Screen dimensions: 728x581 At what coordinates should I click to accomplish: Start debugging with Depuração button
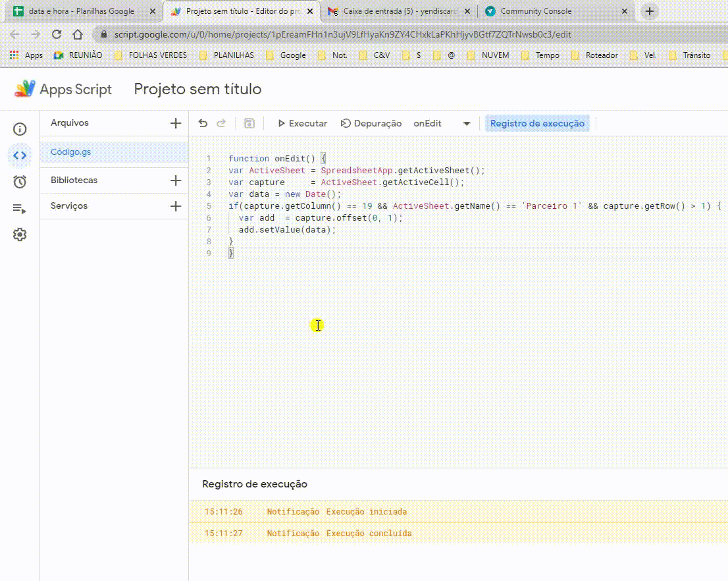click(371, 123)
